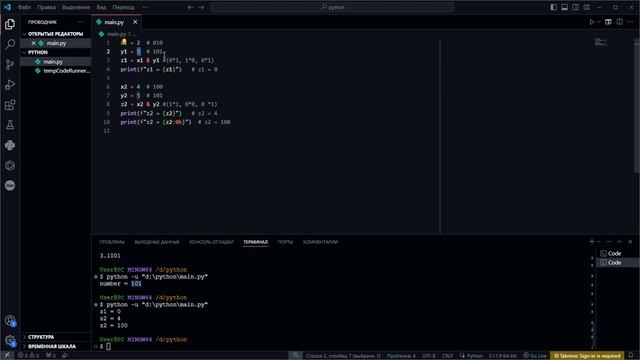Screen dimensions: 640x360
Task: Switch to the Выходные данные panel tab
Action: (x=157, y=242)
